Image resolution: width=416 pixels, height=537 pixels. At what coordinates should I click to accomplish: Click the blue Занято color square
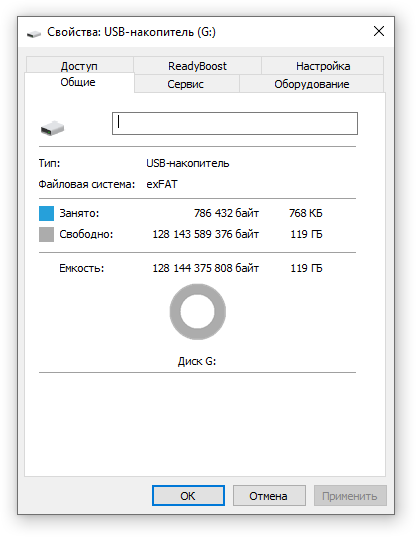[x=46, y=213]
